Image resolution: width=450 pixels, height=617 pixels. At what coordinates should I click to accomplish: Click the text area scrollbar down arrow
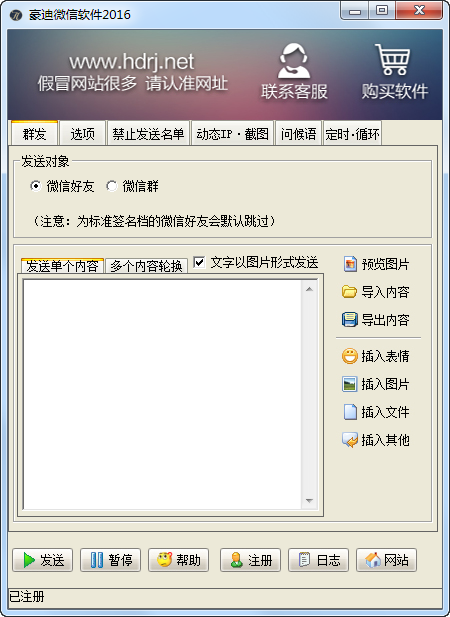tap(309, 501)
